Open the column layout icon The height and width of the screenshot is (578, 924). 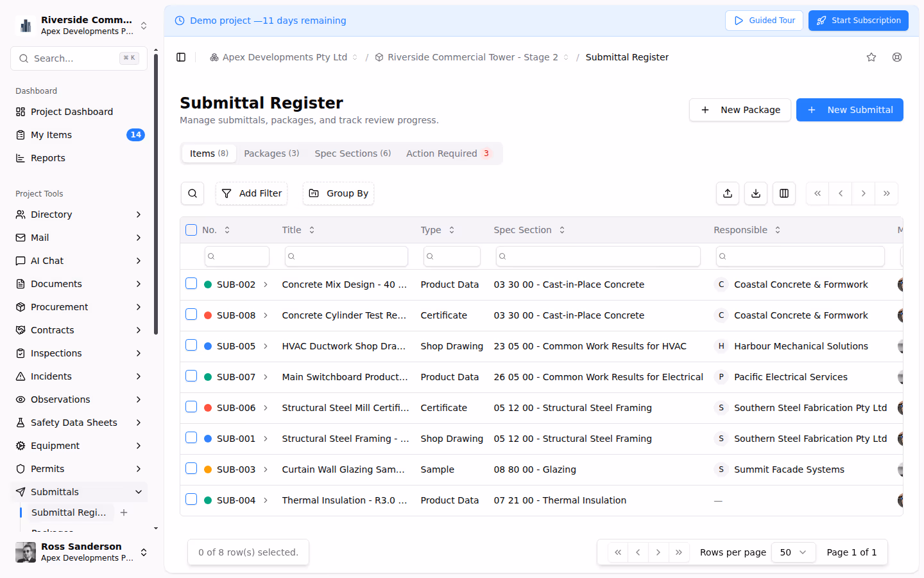[x=784, y=193]
